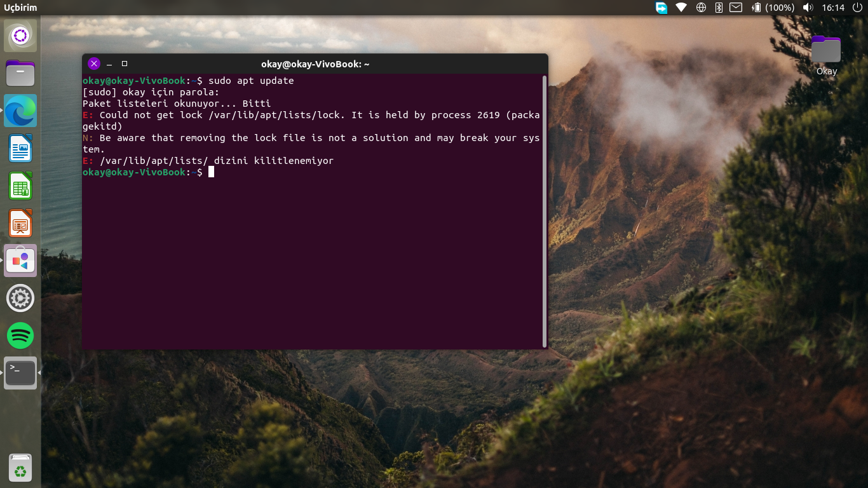
Task: Switch to the Terminal dock icon
Action: pyautogui.click(x=20, y=373)
